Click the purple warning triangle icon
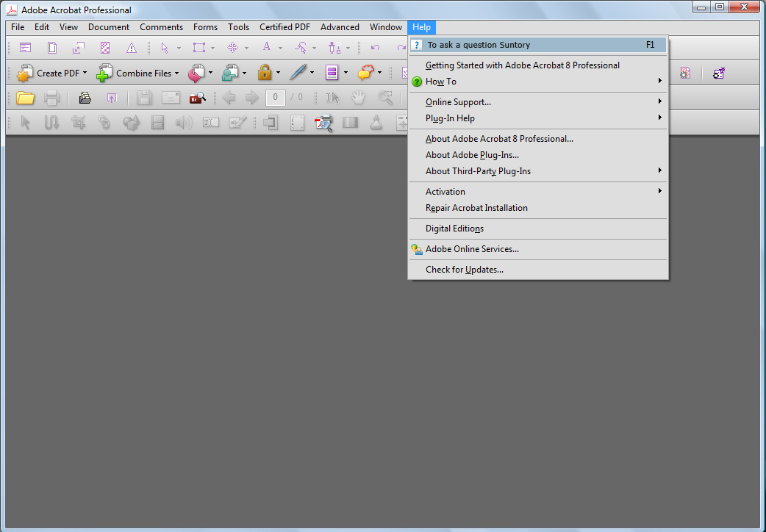Screen dimensions: 766x532 pyautogui.click(x=132, y=48)
